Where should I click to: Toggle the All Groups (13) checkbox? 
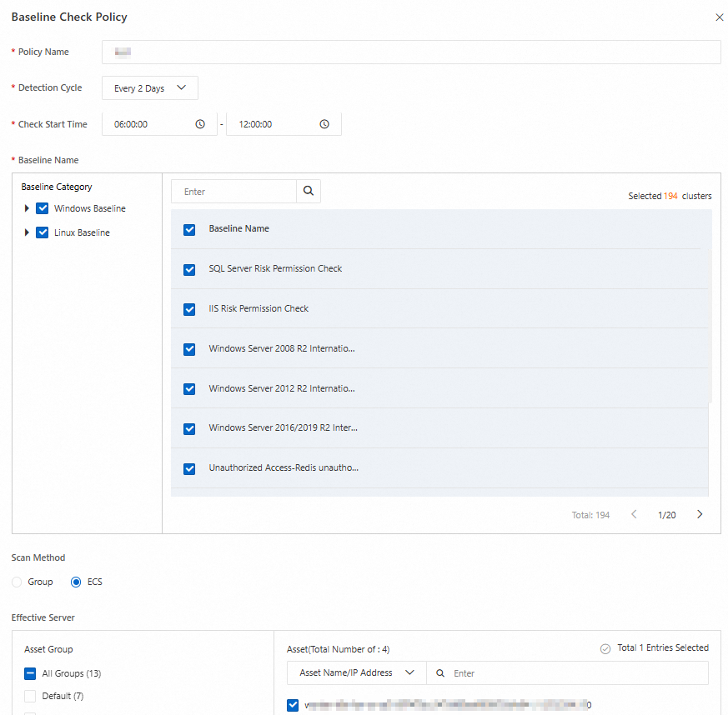coord(30,673)
